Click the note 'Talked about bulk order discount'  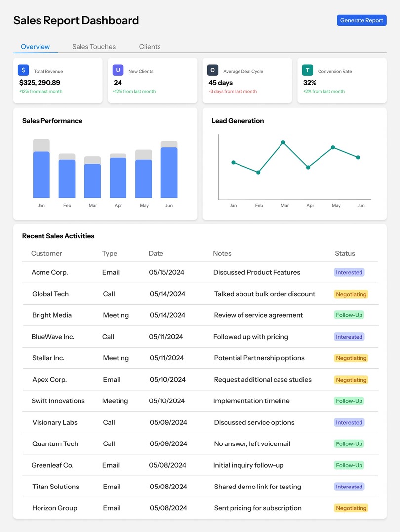pyautogui.click(x=265, y=294)
